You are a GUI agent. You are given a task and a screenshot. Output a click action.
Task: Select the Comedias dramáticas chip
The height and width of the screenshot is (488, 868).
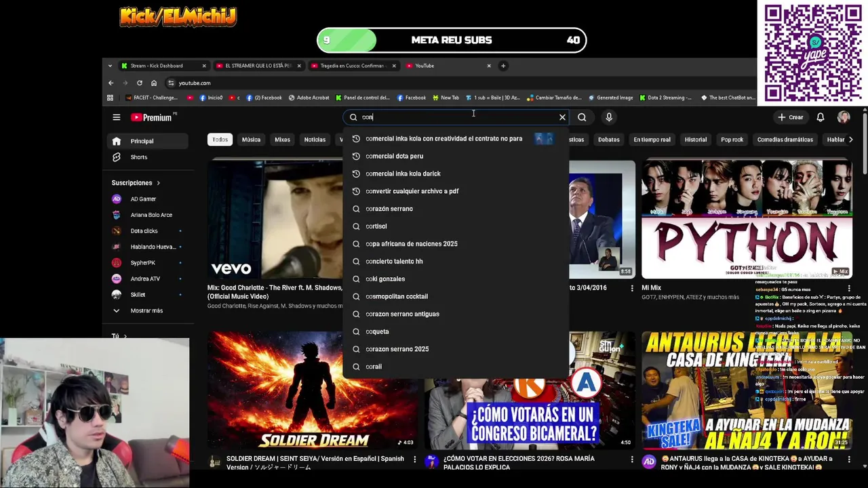click(785, 140)
